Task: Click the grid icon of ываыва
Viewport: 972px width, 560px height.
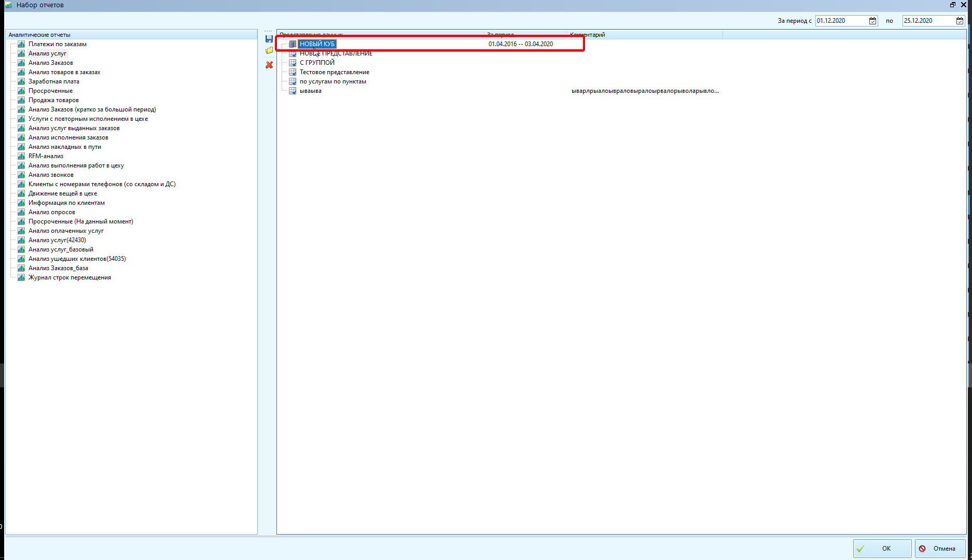Action: (x=293, y=91)
